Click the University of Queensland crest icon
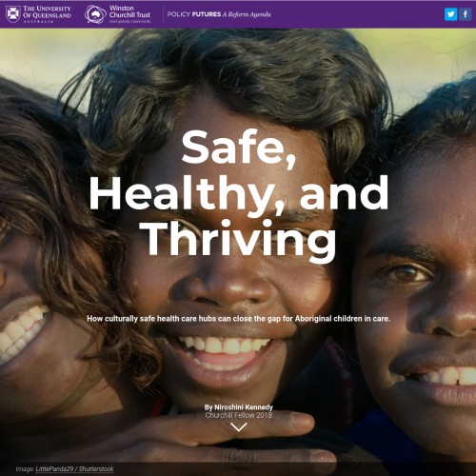The width and height of the screenshot is (476, 476). tap(13, 14)
